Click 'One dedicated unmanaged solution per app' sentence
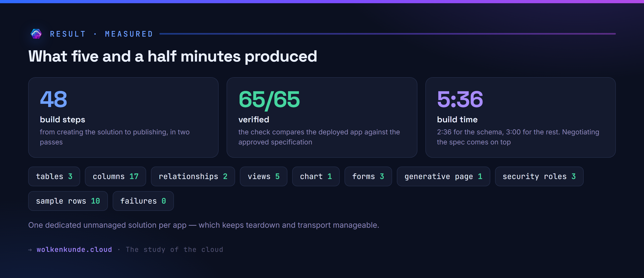Image resolution: width=644 pixels, height=278 pixels. point(203,225)
